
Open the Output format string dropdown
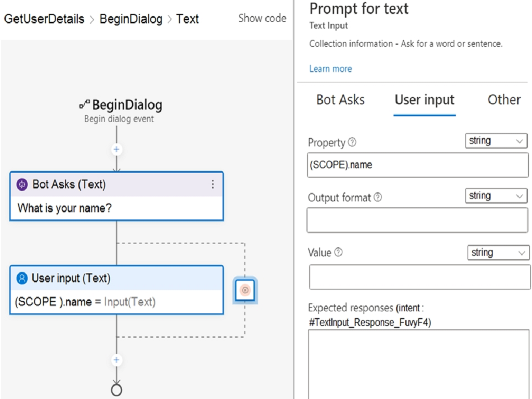tap(496, 196)
